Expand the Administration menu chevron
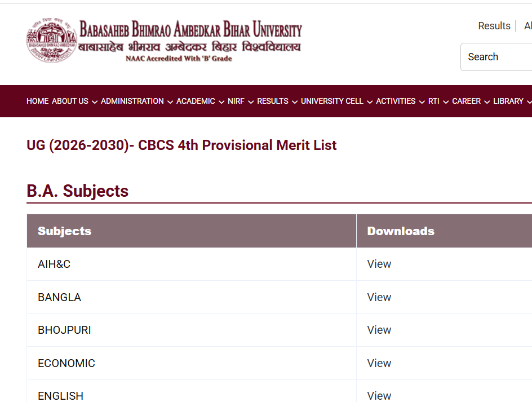532x402 pixels. point(170,102)
